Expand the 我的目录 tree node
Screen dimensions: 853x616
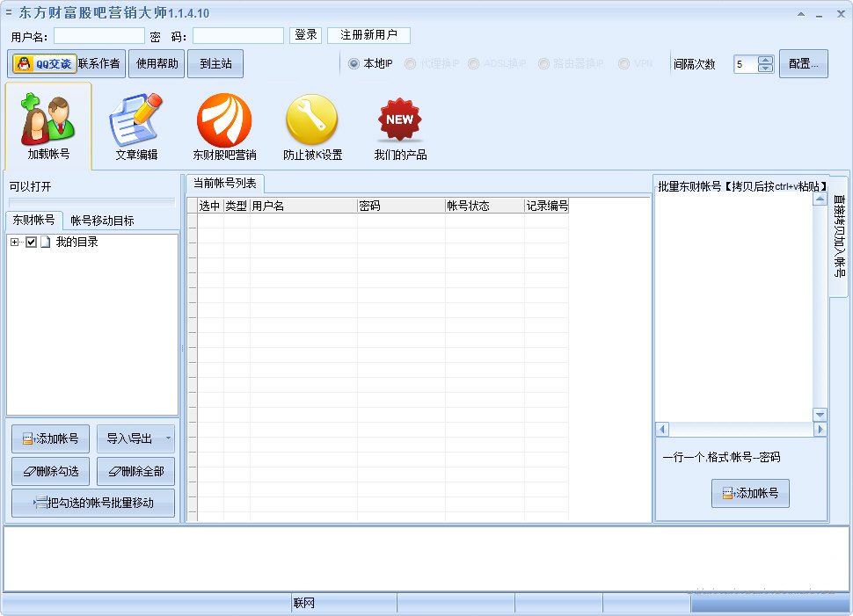pyautogui.click(x=14, y=242)
